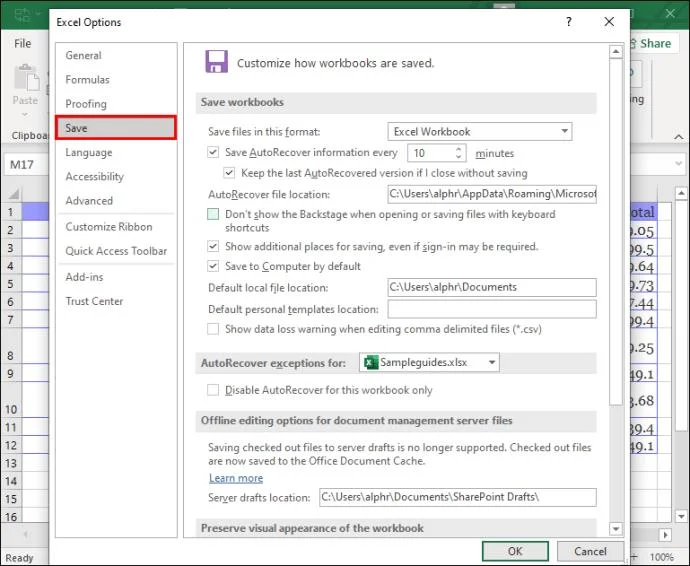Select row 10 header in worksheet
The height and width of the screenshot is (566, 690).
[x=10, y=400]
